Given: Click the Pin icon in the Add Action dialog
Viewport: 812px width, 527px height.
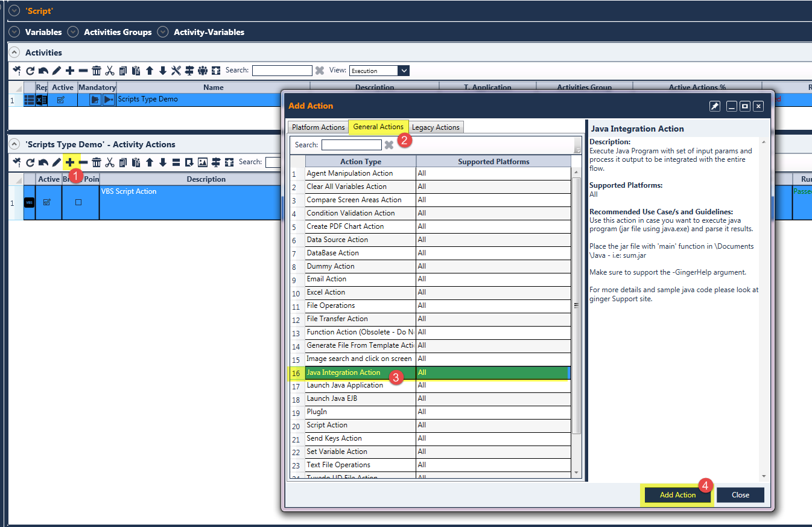Looking at the screenshot, I should coord(715,106).
